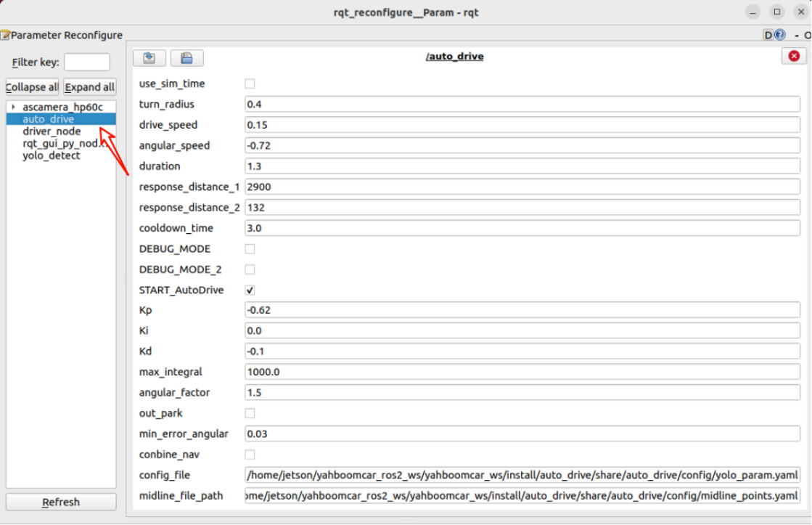The height and width of the screenshot is (525, 812).
Task: Close the /auto_drive panel with red X
Action: 793,56
